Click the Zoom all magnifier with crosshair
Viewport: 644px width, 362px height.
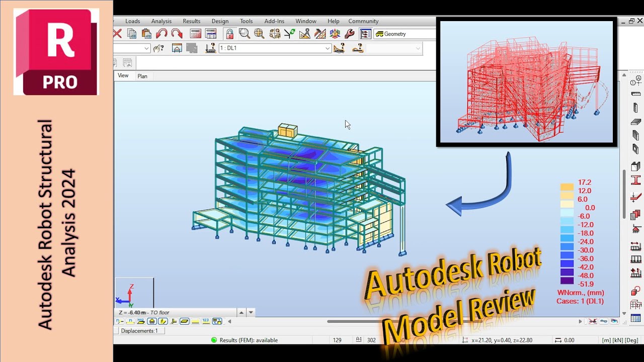click(259, 34)
